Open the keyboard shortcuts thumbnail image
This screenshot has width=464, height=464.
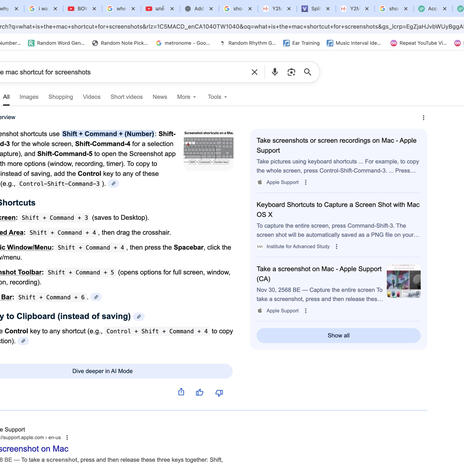[209, 148]
